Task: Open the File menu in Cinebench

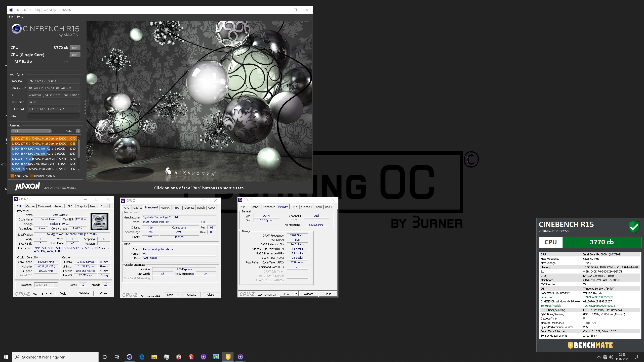Action: click(x=11, y=17)
